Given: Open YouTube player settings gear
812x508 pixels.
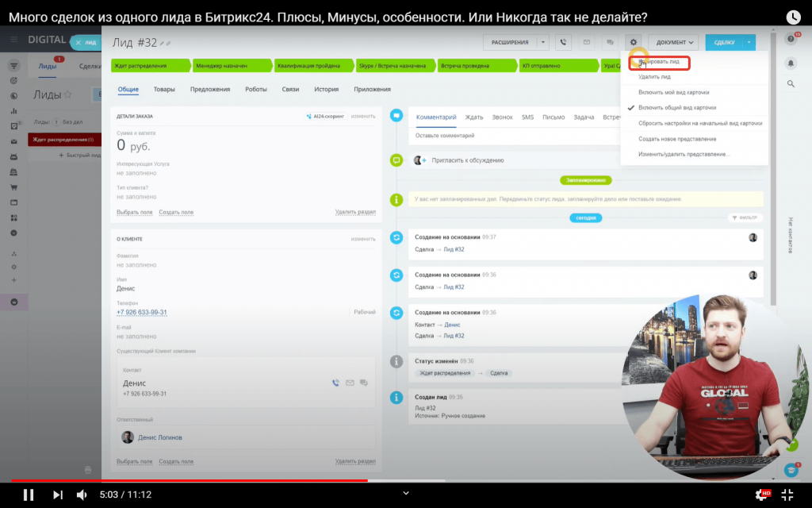Looking at the screenshot, I should 762,495.
